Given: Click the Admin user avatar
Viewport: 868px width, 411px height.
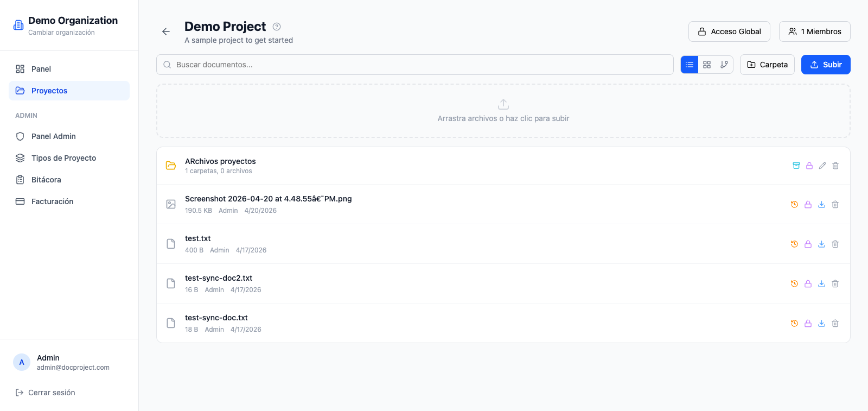Looking at the screenshot, I should (22, 362).
